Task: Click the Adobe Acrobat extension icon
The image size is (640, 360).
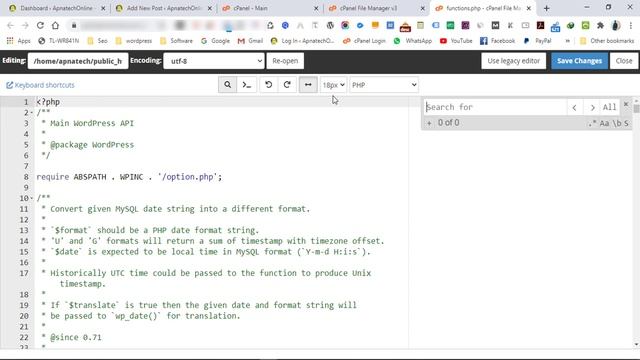Action: pyautogui.click(x=540, y=25)
